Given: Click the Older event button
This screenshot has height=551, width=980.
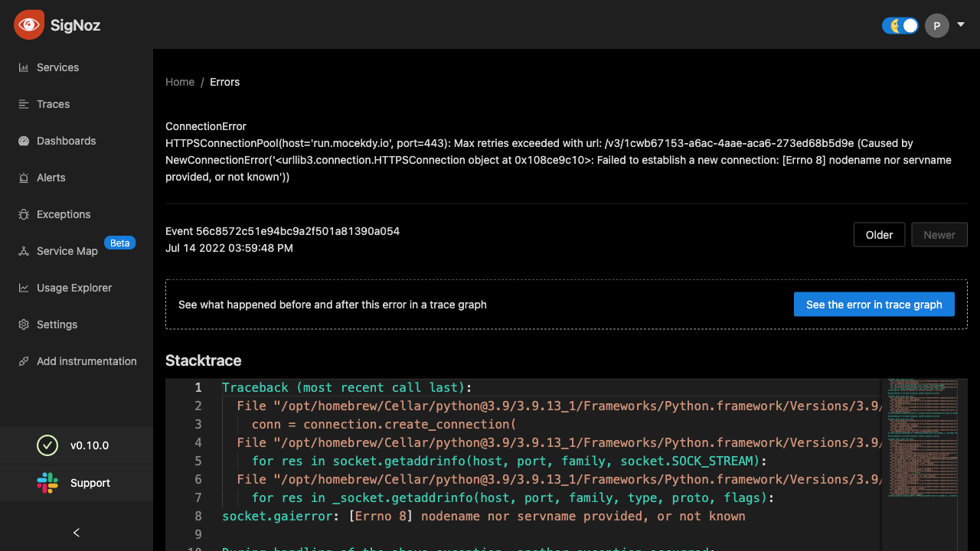Looking at the screenshot, I should [x=879, y=235].
